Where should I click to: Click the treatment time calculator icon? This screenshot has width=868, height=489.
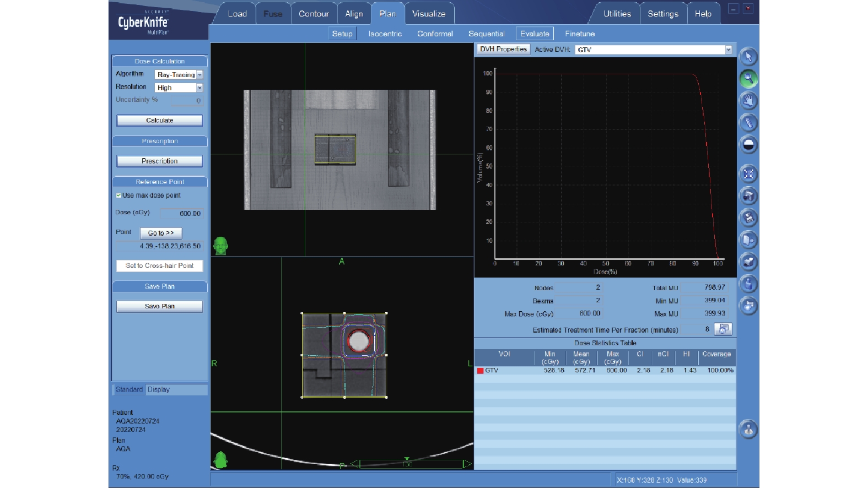coord(723,329)
